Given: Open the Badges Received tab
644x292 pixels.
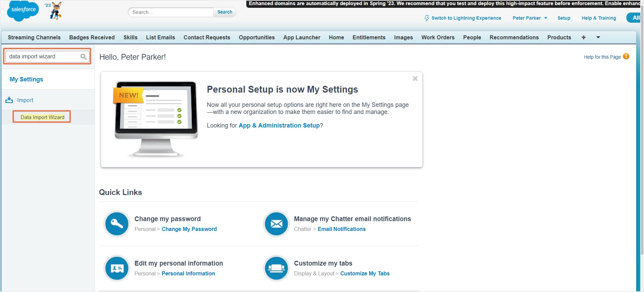Looking at the screenshot, I should pos(92,37).
